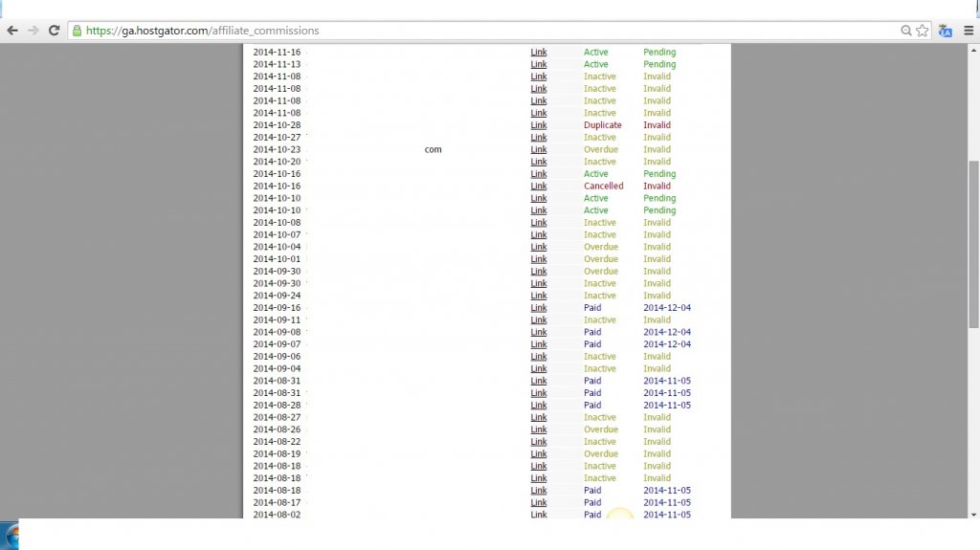Open Link in the 2014-10-20 row

coord(539,162)
